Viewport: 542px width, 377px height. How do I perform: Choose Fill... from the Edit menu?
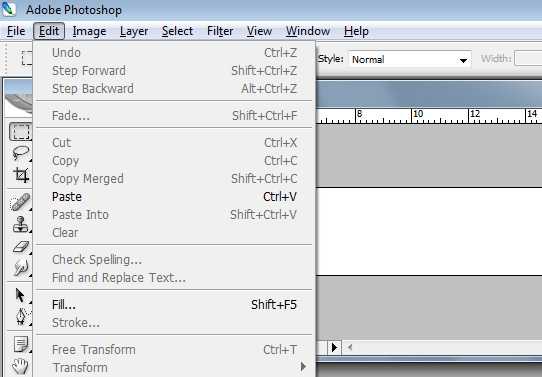(174, 304)
